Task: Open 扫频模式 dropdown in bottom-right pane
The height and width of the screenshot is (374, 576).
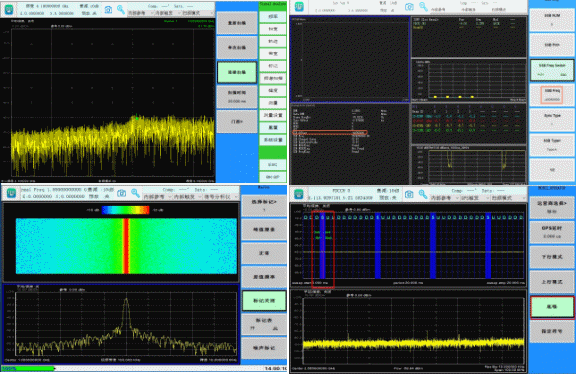Action: pyautogui.click(x=507, y=198)
